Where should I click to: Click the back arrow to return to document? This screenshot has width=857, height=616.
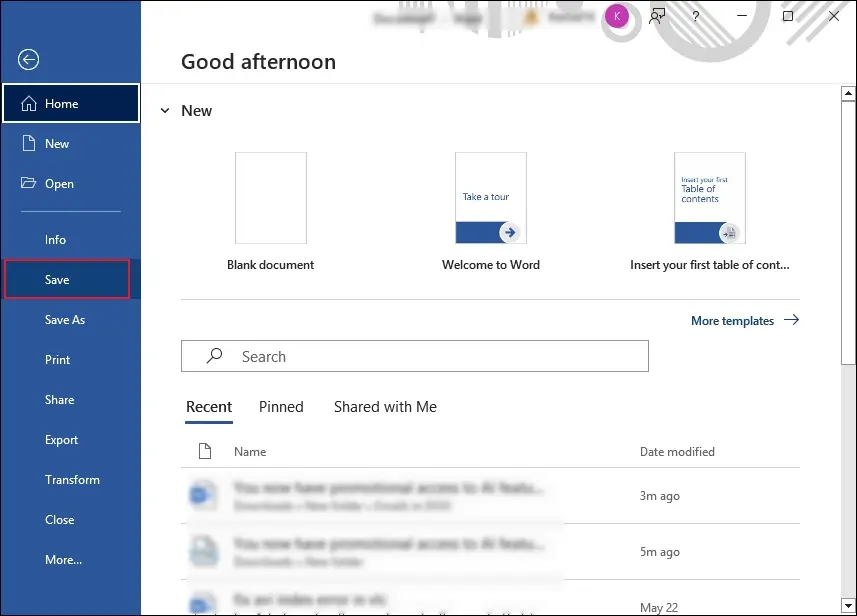coord(28,60)
